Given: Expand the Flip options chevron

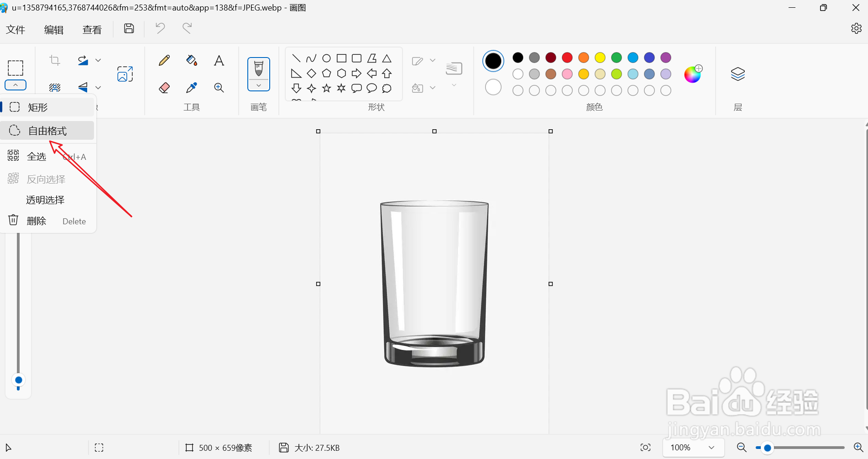Looking at the screenshot, I should point(98,87).
